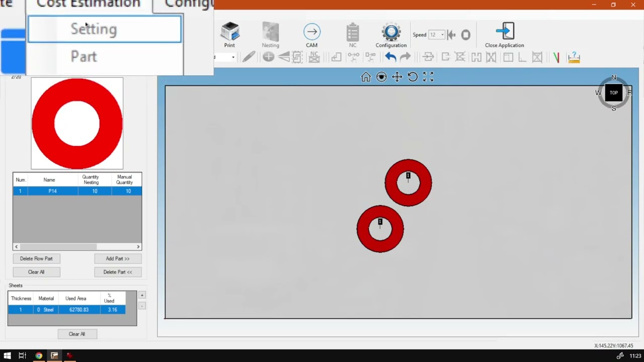This screenshot has height=362, width=644.
Task: Click W on the view compass
Action: [x=598, y=93]
